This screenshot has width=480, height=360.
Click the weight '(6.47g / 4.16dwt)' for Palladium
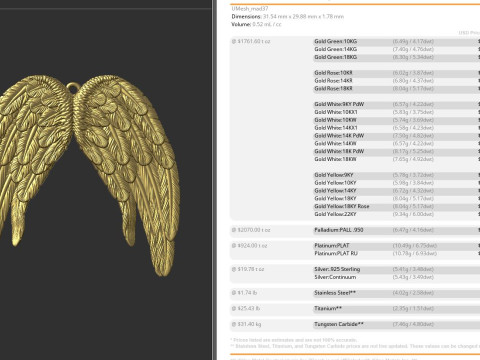413,230
